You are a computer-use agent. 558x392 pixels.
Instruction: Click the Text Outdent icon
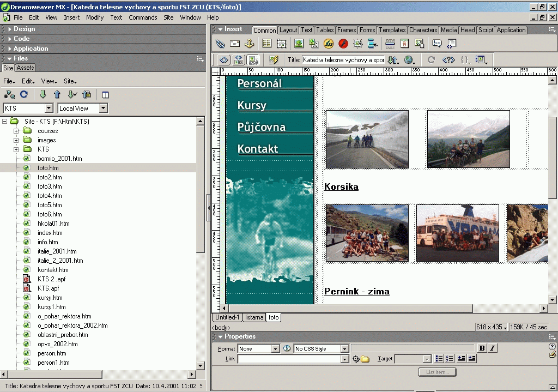click(462, 359)
